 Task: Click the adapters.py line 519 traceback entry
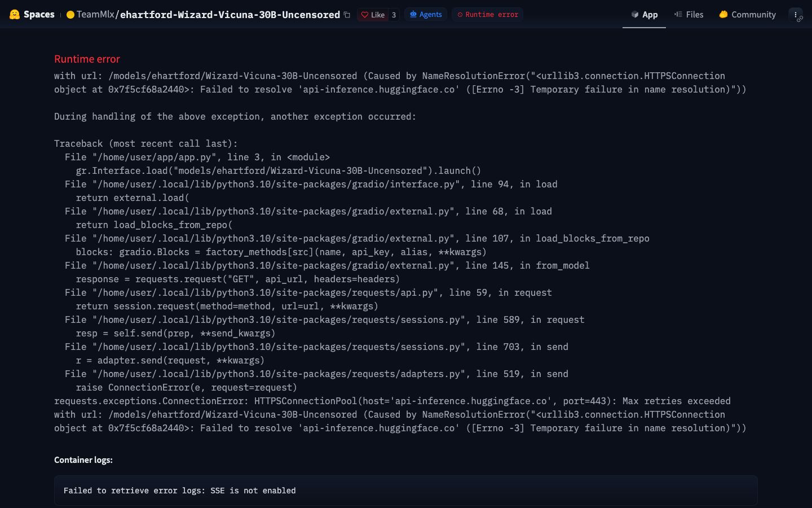tap(316, 374)
